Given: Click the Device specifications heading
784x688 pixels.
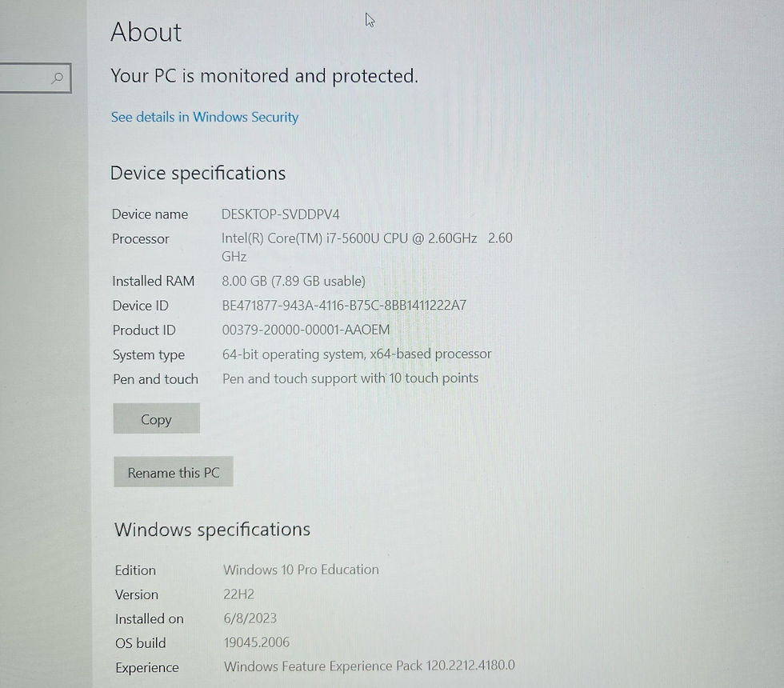Looking at the screenshot, I should pos(198,174).
